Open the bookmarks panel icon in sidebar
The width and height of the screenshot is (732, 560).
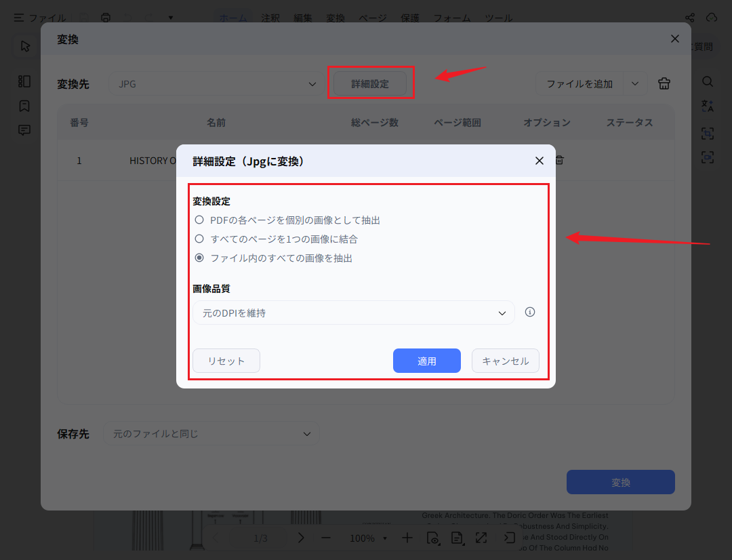pyautogui.click(x=24, y=106)
